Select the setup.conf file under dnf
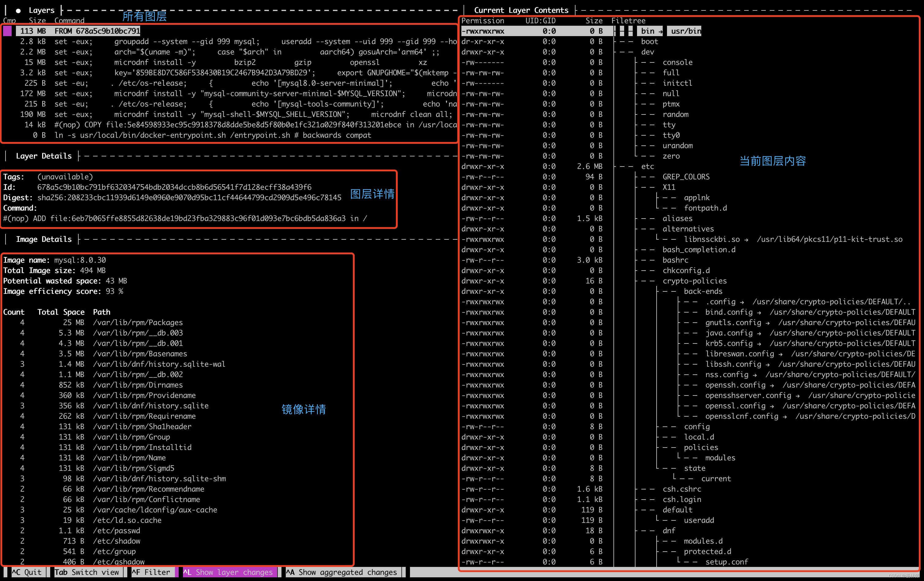Image resolution: width=924 pixels, height=581 pixels. 727,561
